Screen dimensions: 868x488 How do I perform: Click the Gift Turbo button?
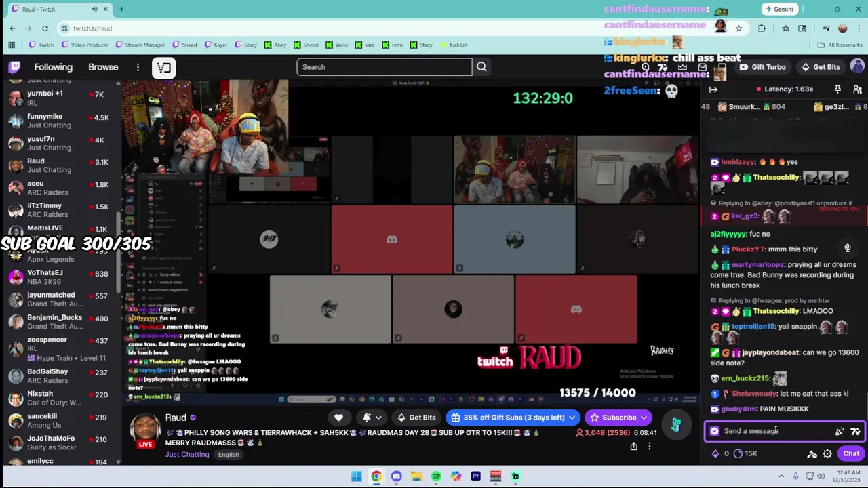click(x=762, y=67)
